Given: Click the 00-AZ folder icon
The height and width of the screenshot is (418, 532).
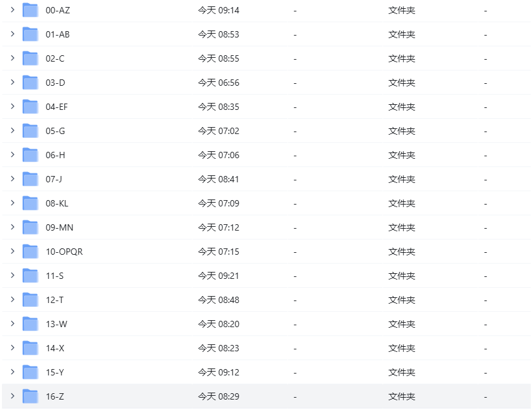Looking at the screenshot, I should click(x=30, y=10).
